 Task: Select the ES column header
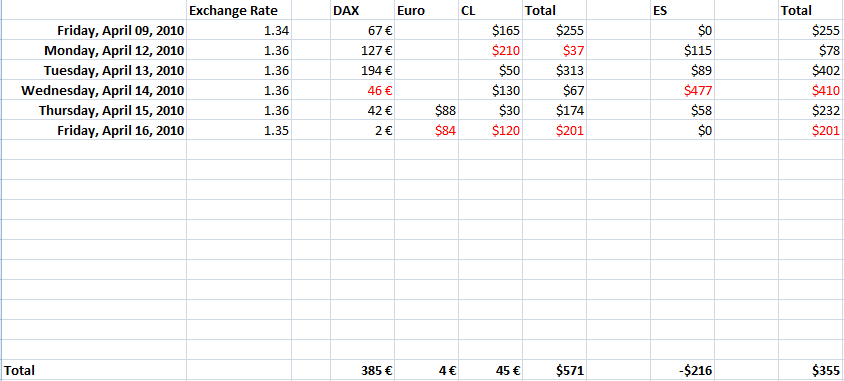(683, 10)
